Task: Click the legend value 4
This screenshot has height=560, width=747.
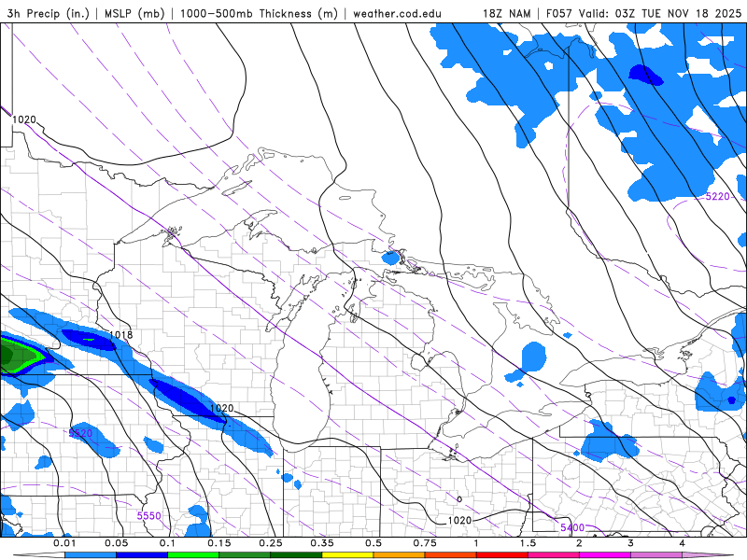Action: tap(683, 543)
